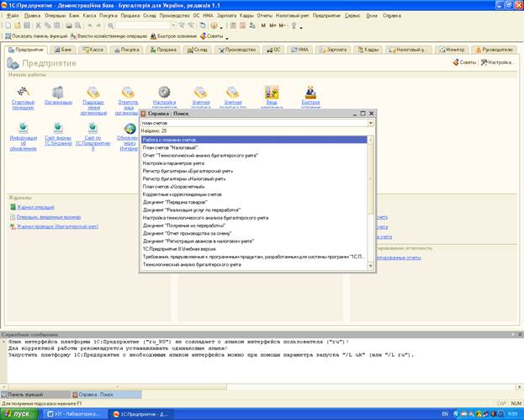Viewport: 524px width, 420px height.
Task: Open Подразделения организаций icon
Action: click(93, 92)
